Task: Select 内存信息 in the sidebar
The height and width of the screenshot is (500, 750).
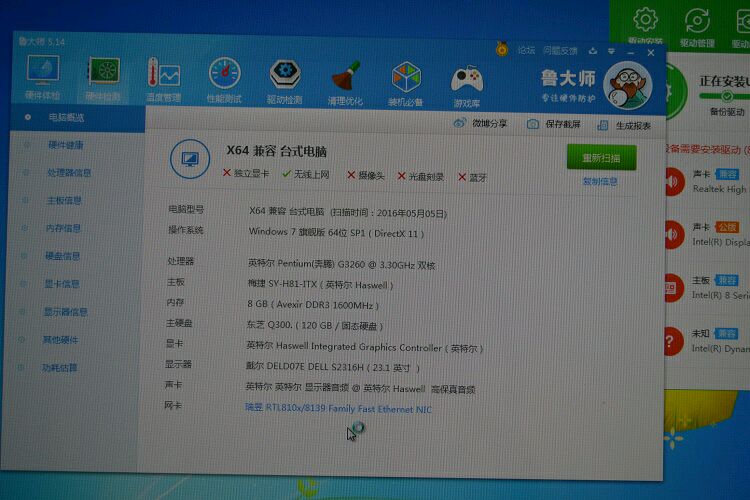Action: [63, 228]
